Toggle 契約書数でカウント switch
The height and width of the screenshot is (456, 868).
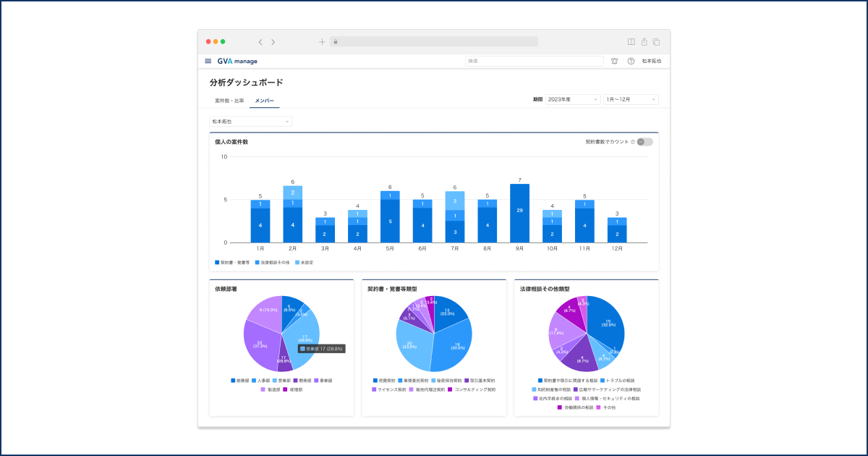pos(645,142)
